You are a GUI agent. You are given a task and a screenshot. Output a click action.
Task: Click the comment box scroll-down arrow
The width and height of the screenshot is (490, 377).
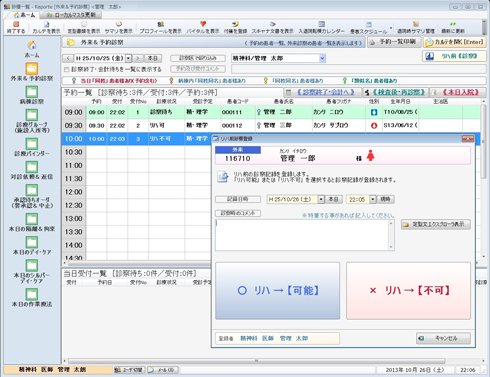pos(391,247)
